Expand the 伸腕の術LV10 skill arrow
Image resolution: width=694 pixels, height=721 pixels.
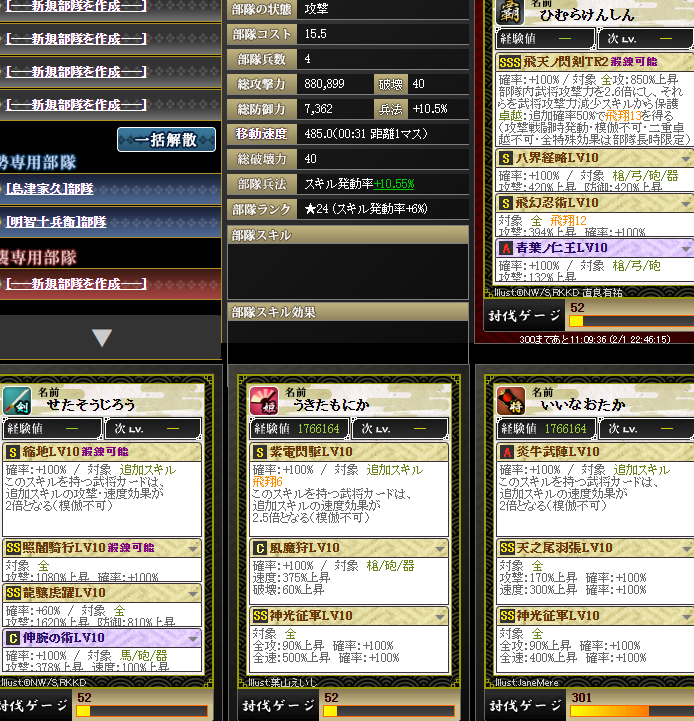193,639
